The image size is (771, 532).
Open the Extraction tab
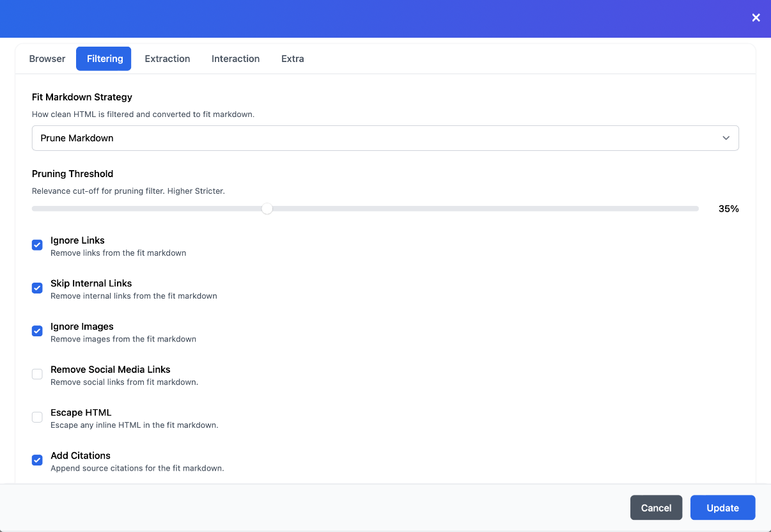coord(167,59)
